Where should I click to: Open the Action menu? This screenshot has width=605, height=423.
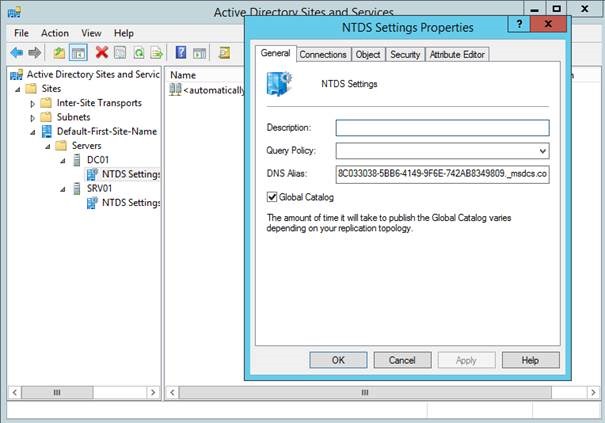tap(55, 33)
